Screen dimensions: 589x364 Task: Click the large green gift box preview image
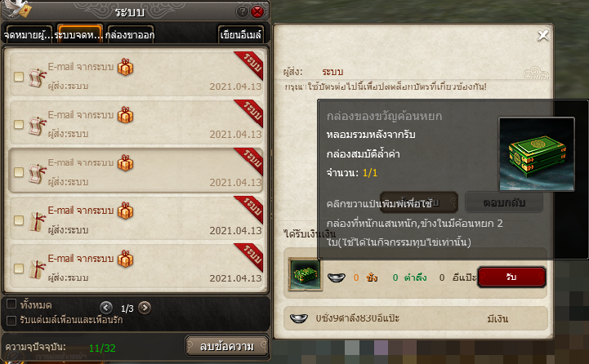point(537,154)
